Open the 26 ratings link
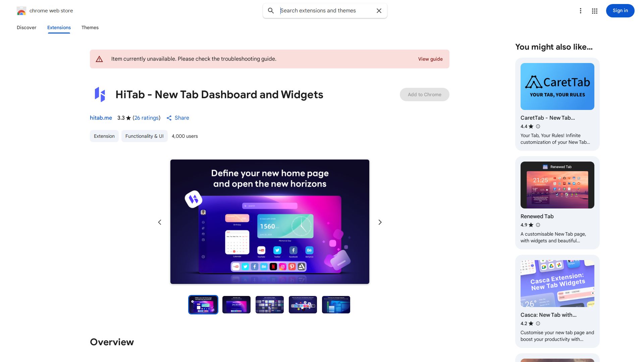Image resolution: width=644 pixels, height=362 pixels. [x=147, y=118]
